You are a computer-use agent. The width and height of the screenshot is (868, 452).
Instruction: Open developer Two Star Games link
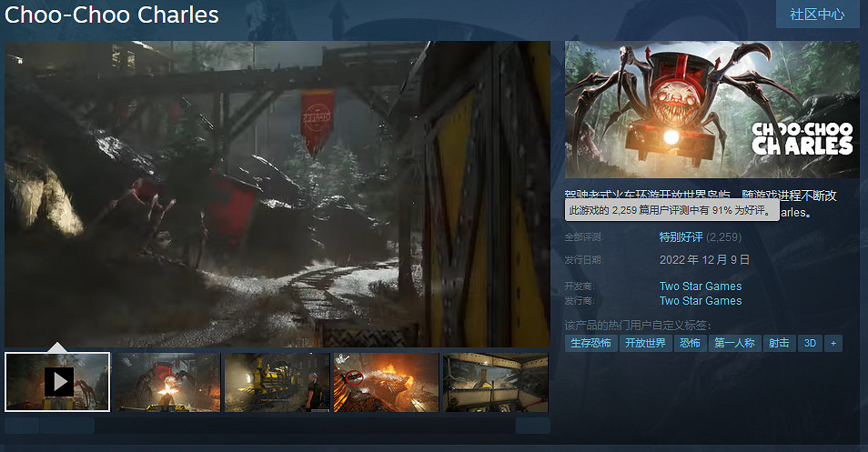pyautogui.click(x=700, y=286)
